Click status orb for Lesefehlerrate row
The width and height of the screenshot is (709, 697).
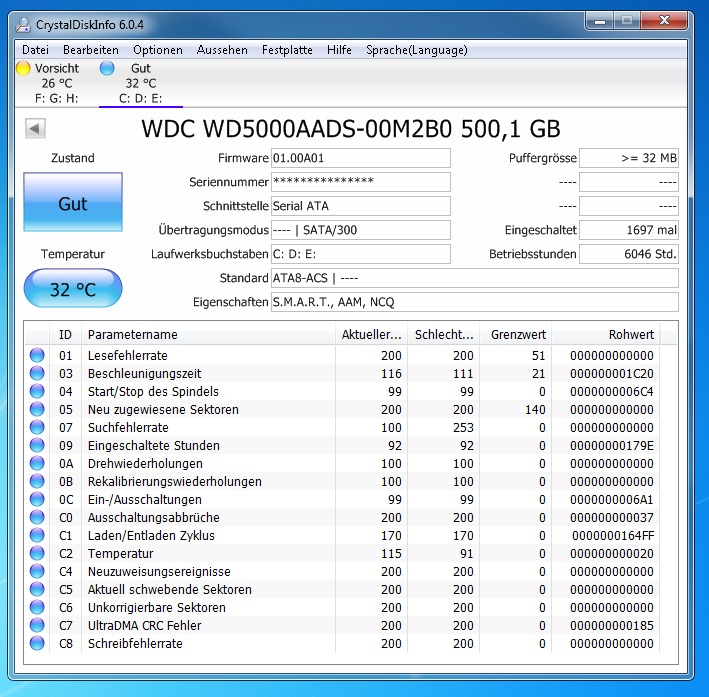tap(37, 355)
